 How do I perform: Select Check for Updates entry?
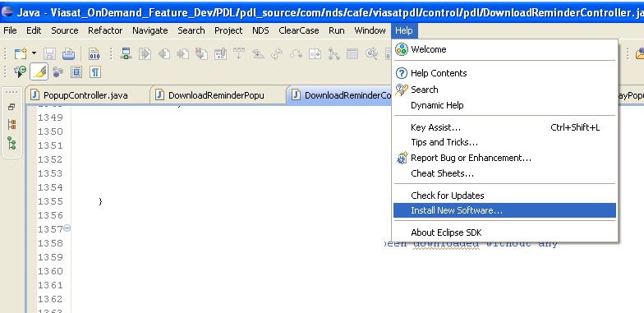click(x=504, y=196)
